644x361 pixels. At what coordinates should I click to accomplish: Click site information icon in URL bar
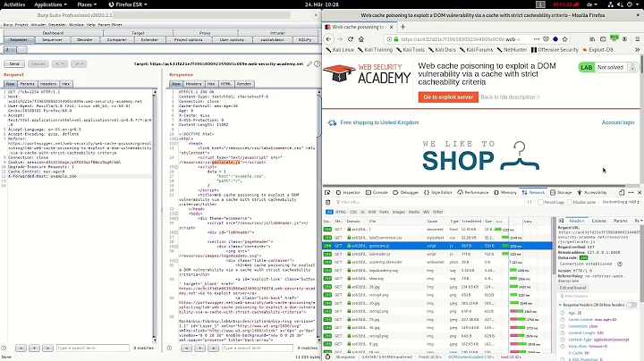pyautogui.click(x=388, y=39)
